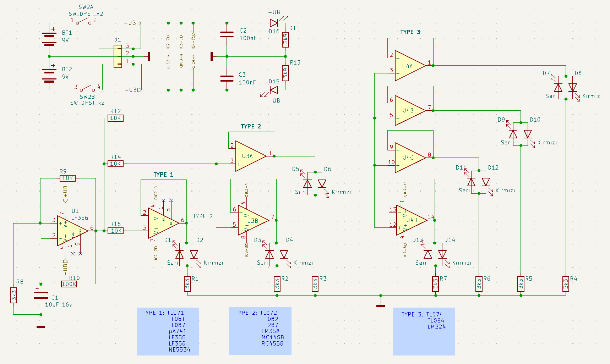Click the R9 10K feedback resistor

67,178
